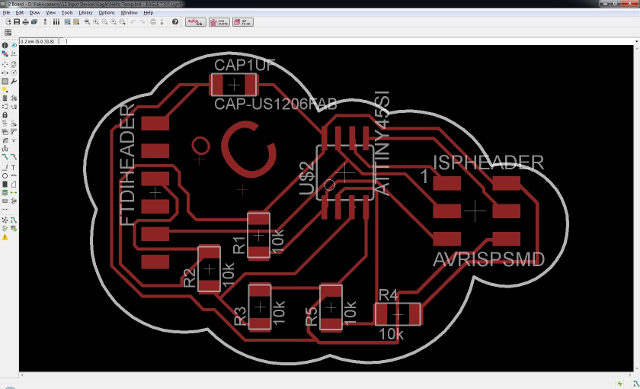Open the Help menu

click(148, 13)
